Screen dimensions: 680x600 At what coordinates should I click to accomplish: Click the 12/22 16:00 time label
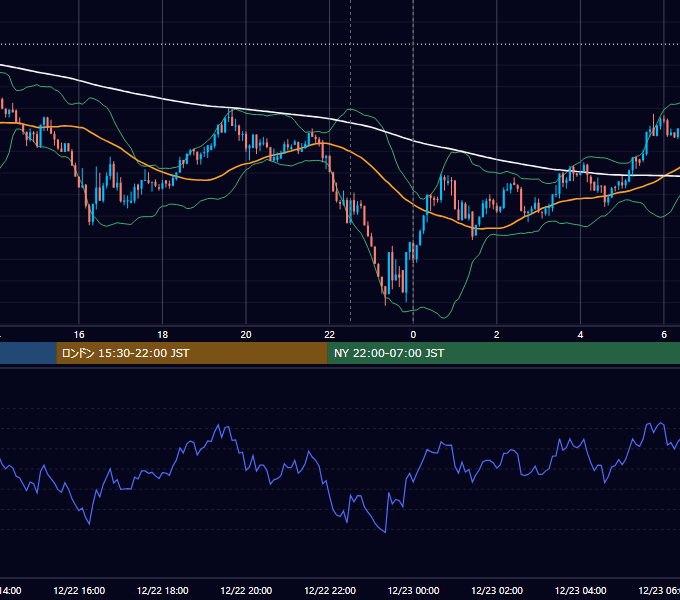[79, 590]
